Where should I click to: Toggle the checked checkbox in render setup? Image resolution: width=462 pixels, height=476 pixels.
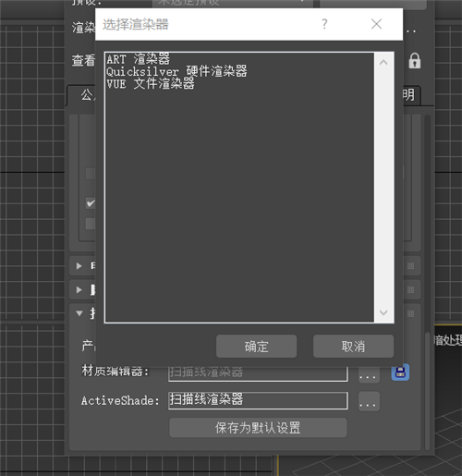click(x=91, y=203)
